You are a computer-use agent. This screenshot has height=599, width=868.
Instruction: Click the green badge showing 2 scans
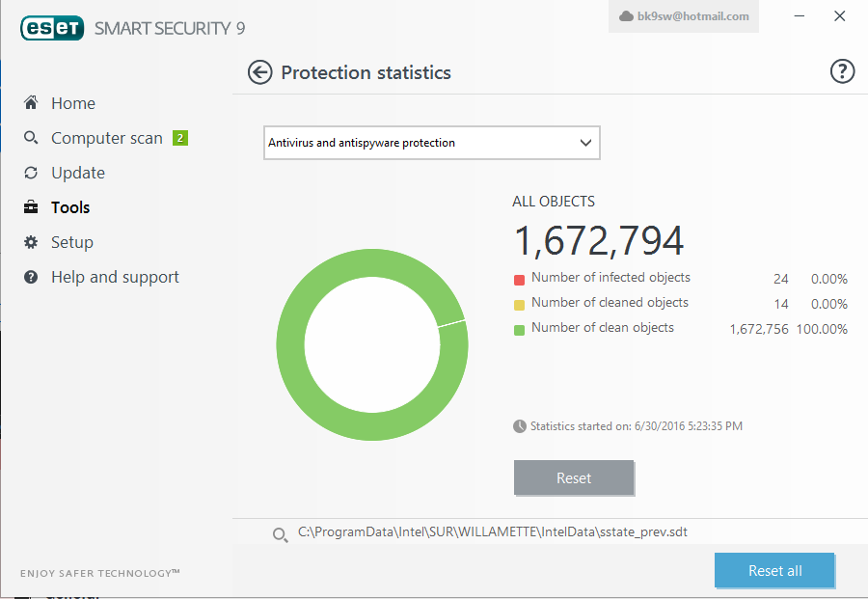click(180, 138)
